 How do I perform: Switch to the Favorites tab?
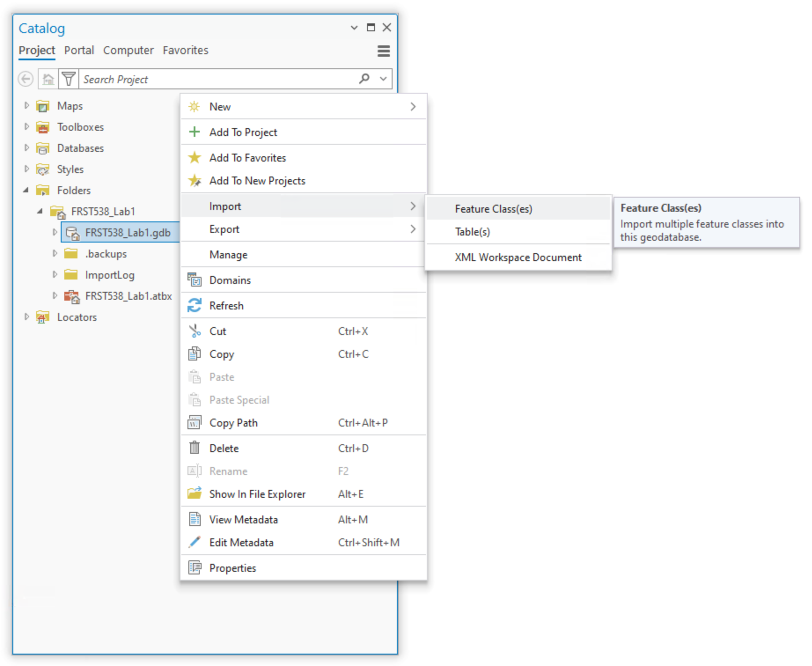pyautogui.click(x=185, y=50)
